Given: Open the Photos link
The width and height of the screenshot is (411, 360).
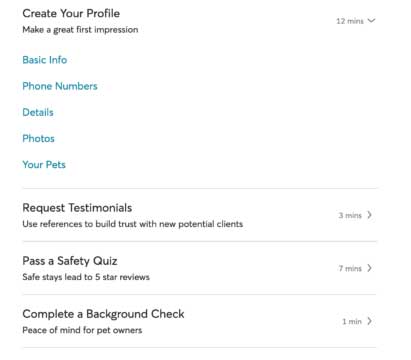Looking at the screenshot, I should 38,138.
